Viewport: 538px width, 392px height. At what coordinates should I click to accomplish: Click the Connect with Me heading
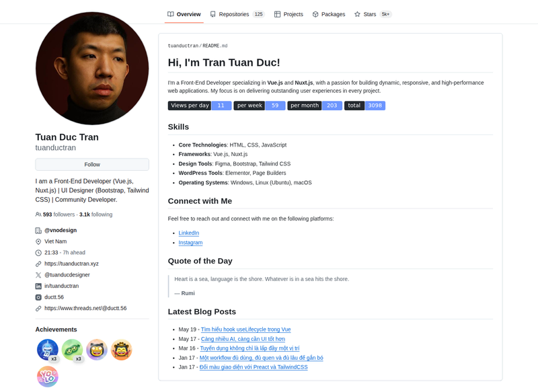200,201
